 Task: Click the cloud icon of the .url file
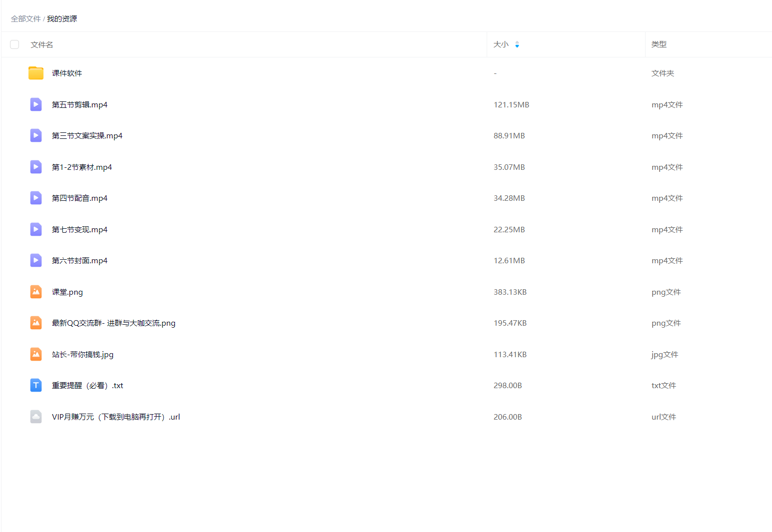36,417
